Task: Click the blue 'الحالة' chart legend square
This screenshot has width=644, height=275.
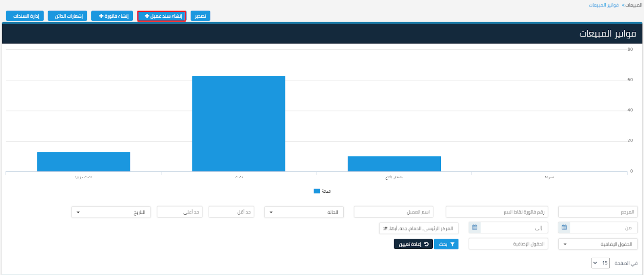Action: pos(317,191)
